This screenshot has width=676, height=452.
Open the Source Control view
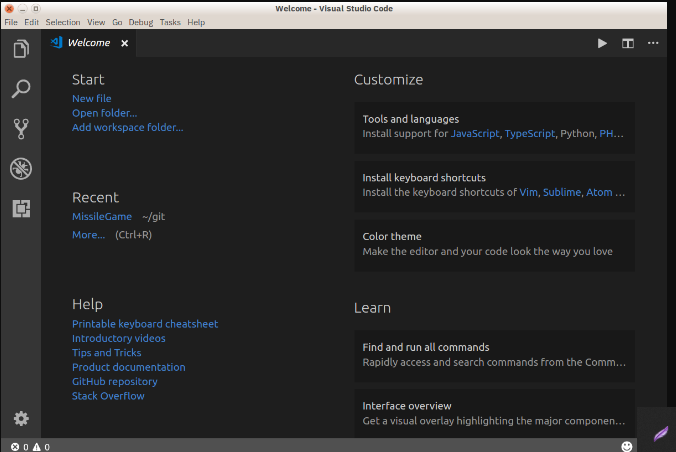21,129
